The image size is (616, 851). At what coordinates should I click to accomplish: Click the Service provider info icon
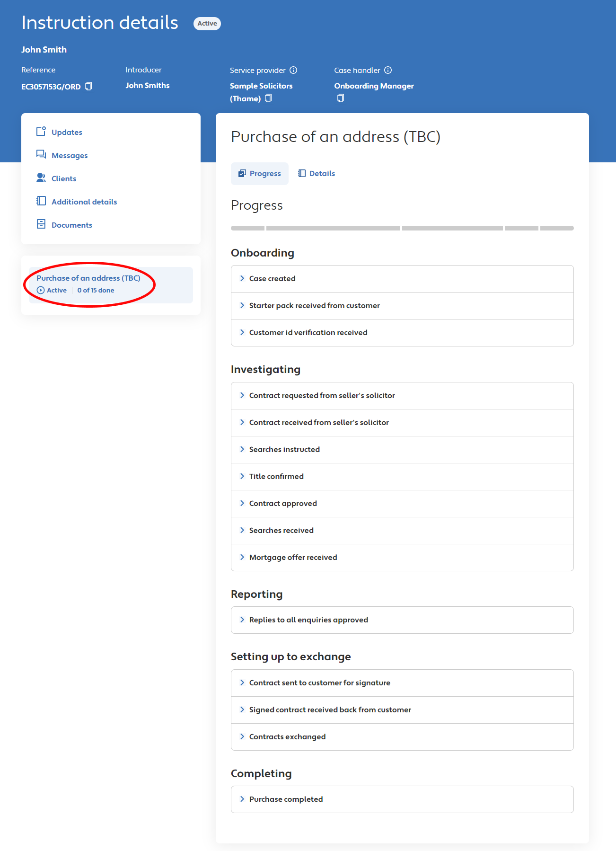(293, 70)
